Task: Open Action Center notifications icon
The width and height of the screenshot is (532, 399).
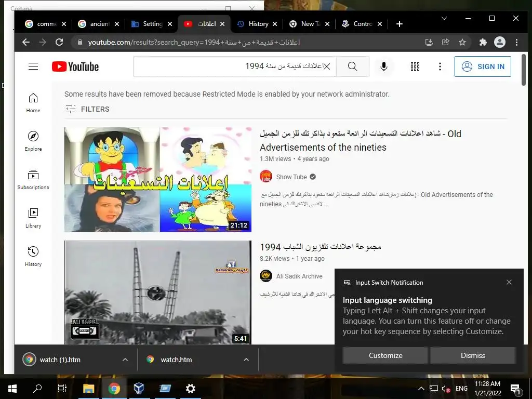Action: pyautogui.click(x=515, y=389)
